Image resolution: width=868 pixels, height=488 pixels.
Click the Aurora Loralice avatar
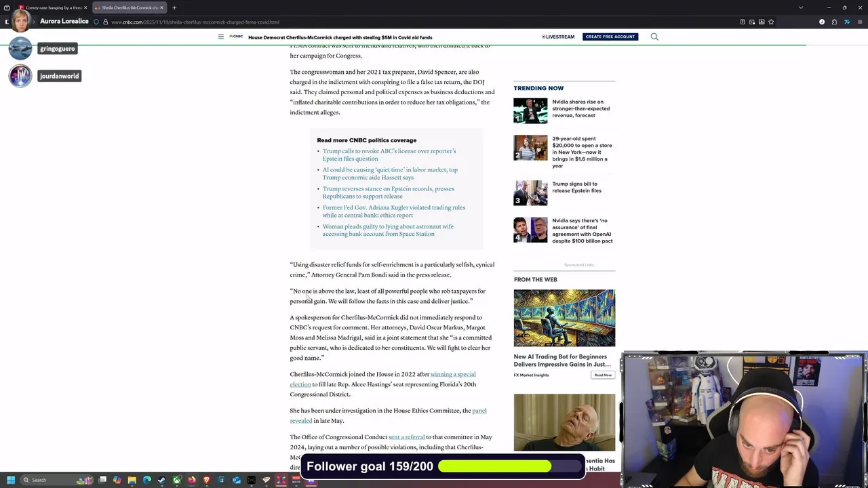pos(20,21)
